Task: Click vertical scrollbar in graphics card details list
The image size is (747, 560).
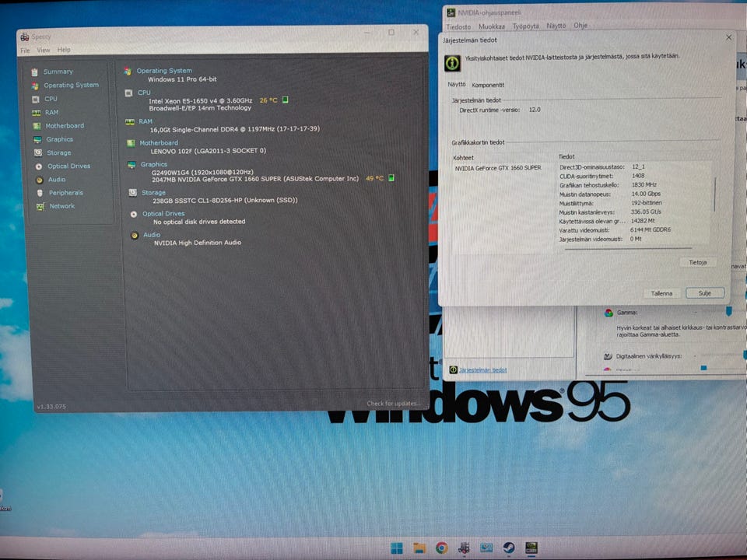Action: click(x=714, y=194)
